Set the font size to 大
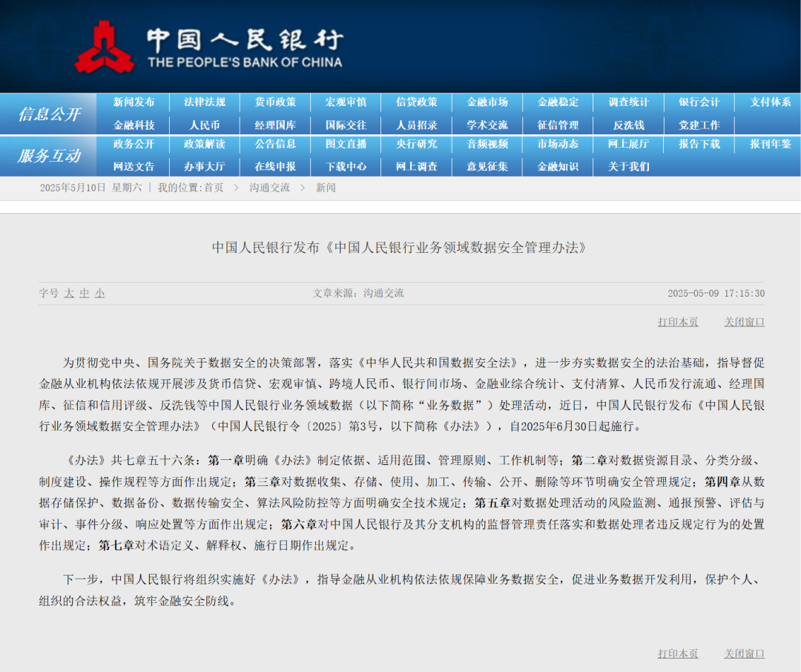The width and height of the screenshot is (801, 672). click(x=69, y=294)
